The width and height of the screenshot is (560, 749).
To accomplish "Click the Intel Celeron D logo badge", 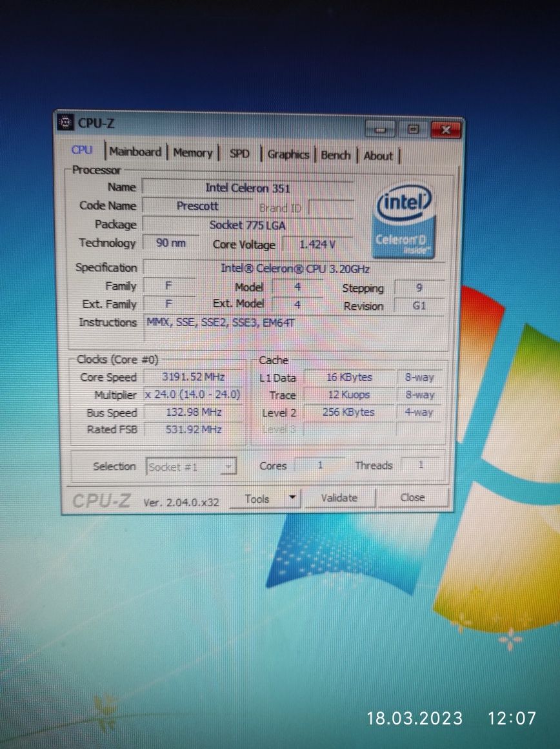I will pyautogui.click(x=404, y=220).
